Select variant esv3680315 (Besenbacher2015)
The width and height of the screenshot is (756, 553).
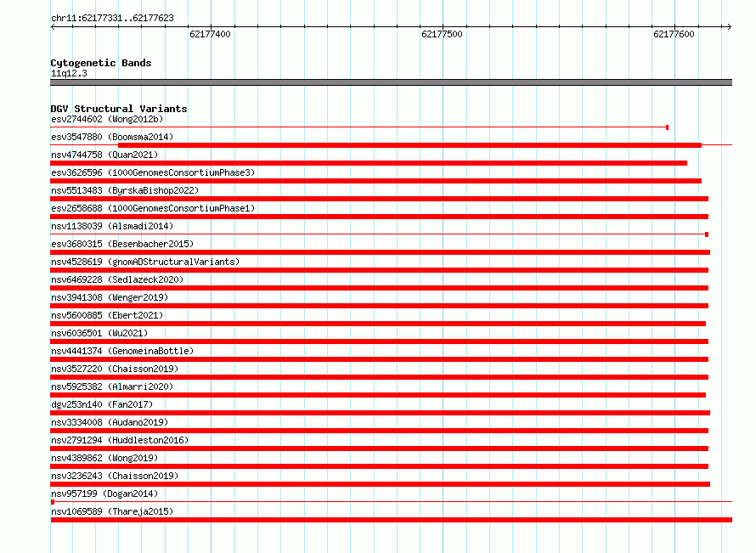tap(122, 244)
